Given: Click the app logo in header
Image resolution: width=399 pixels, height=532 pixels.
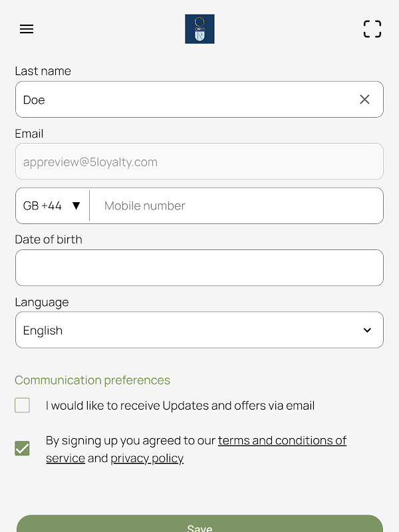Looking at the screenshot, I should tap(199, 29).
